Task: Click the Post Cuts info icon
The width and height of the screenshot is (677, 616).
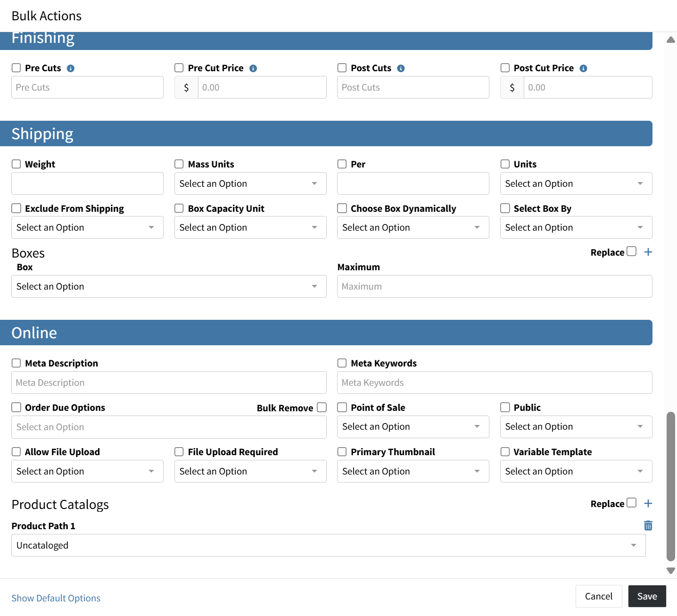Action: [x=401, y=68]
